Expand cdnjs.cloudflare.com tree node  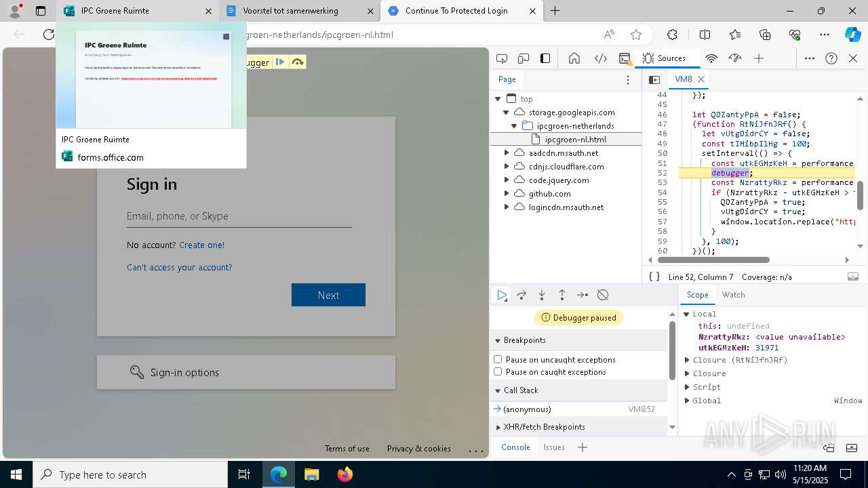[x=506, y=167]
